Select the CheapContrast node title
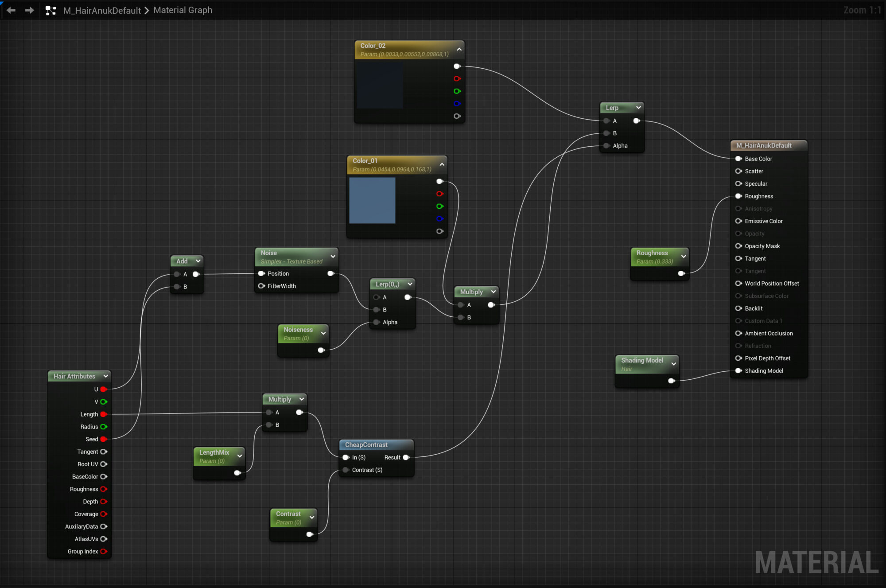This screenshot has height=588, width=886. pyautogui.click(x=366, y=445)
